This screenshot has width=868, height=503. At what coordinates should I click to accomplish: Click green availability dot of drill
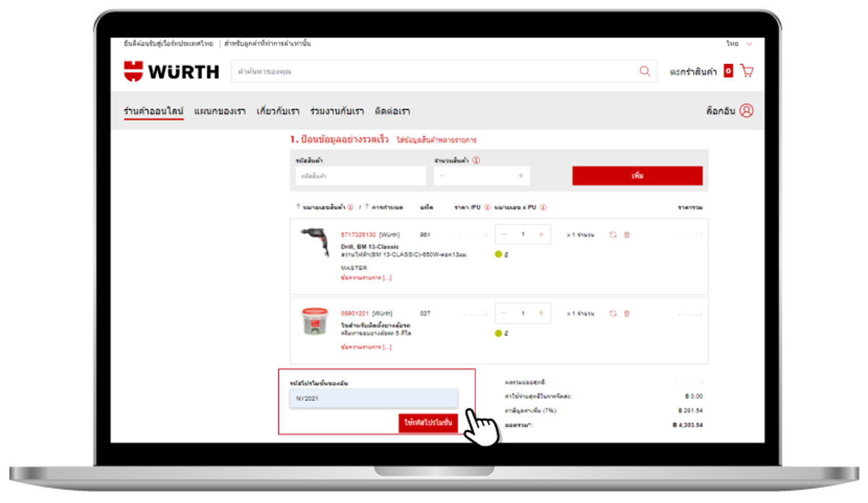coord(498,254)
